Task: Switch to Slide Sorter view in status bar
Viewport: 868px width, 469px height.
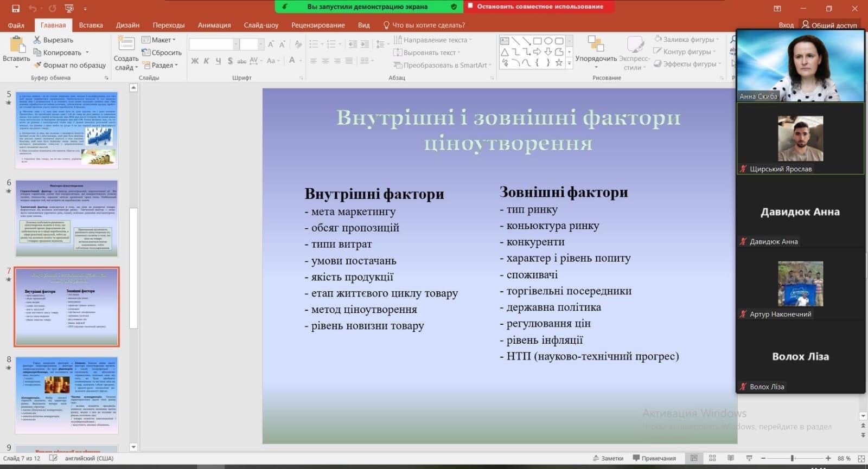Action: coord(712,458)
